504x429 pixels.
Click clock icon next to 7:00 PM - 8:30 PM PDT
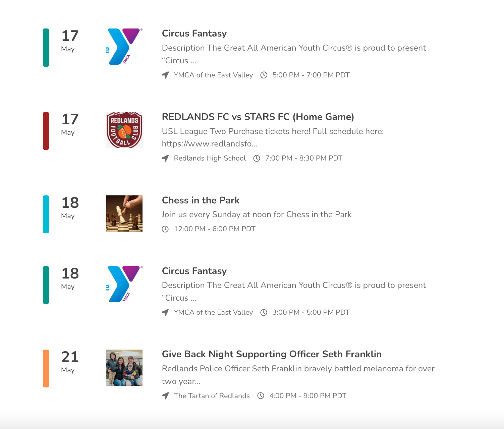257,158
